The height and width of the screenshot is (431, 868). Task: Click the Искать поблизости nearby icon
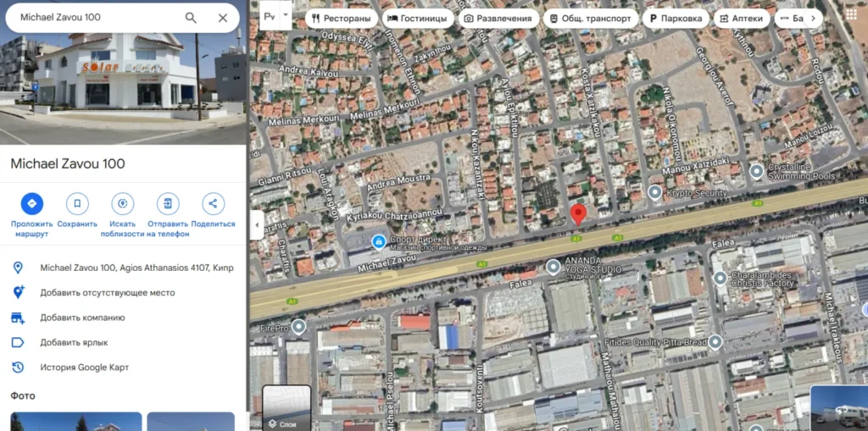[122, 203]
